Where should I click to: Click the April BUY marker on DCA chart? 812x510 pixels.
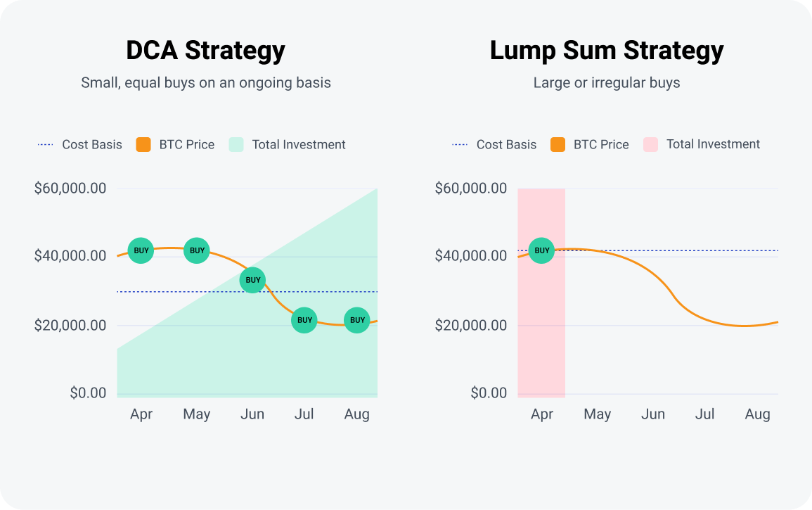tap(141, 250)
